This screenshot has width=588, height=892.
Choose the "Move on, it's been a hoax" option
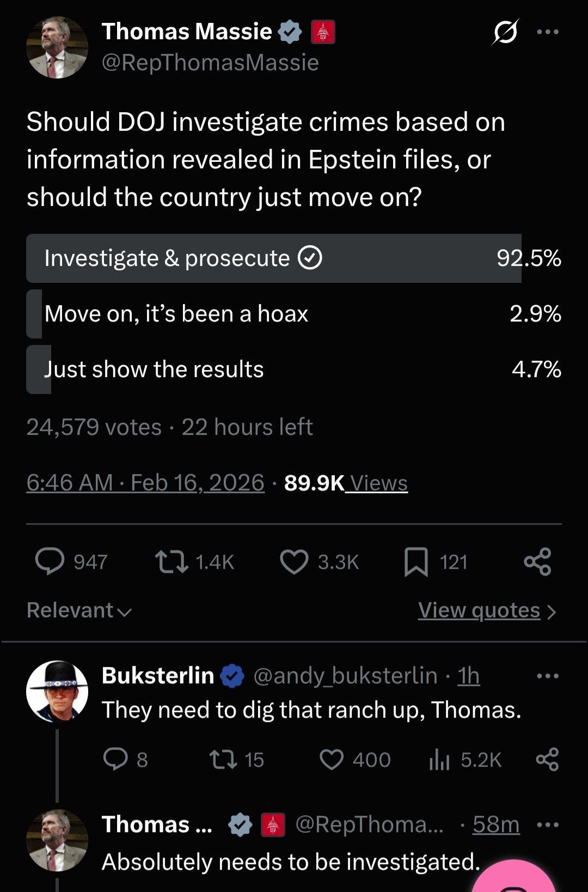[273, 314]
